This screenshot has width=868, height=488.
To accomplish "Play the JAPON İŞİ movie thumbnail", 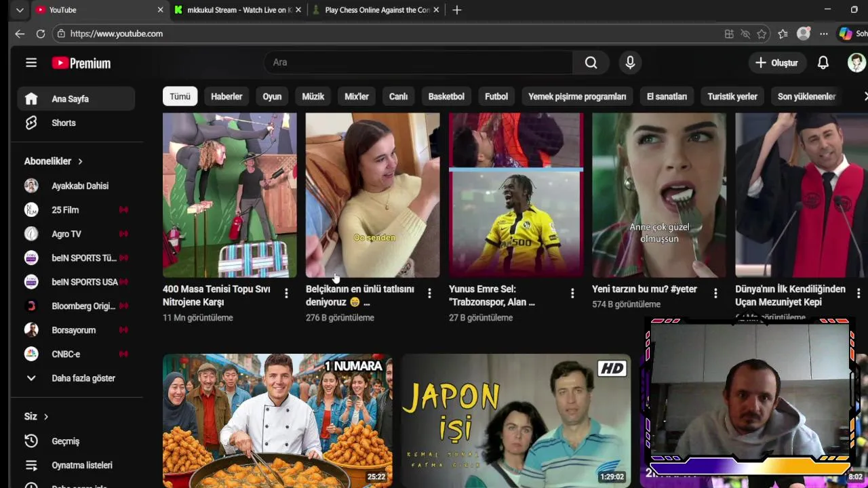I will point(515,420).
